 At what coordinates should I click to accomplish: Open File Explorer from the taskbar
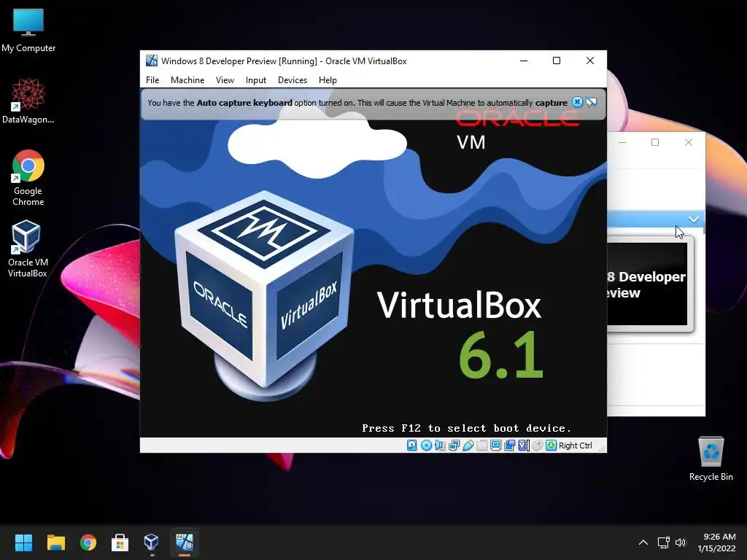coord(55,542)
